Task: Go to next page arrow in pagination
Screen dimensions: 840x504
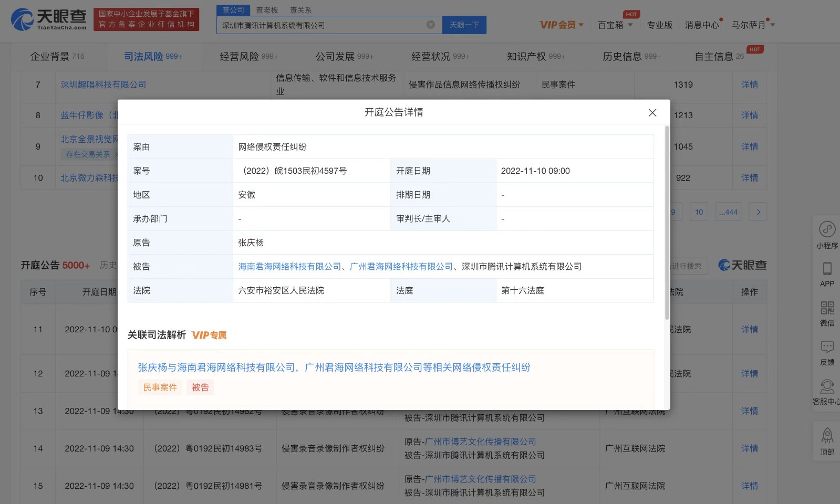Action: pyautogui.click(x=758, y=212)
